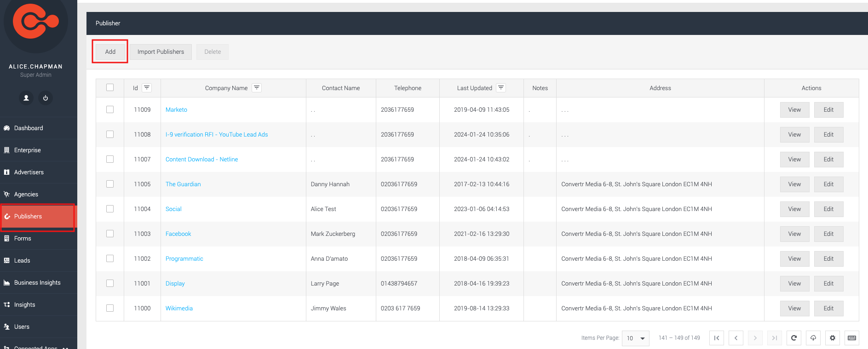This screenshot has height=349, width=868.
Task: Click the Contact Name column header
Action: coord(341,88)
